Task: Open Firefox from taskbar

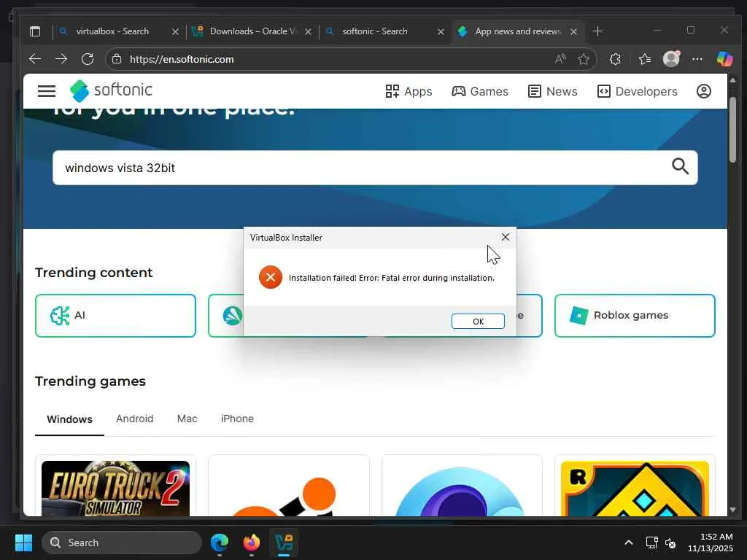Action: [252, 542]
